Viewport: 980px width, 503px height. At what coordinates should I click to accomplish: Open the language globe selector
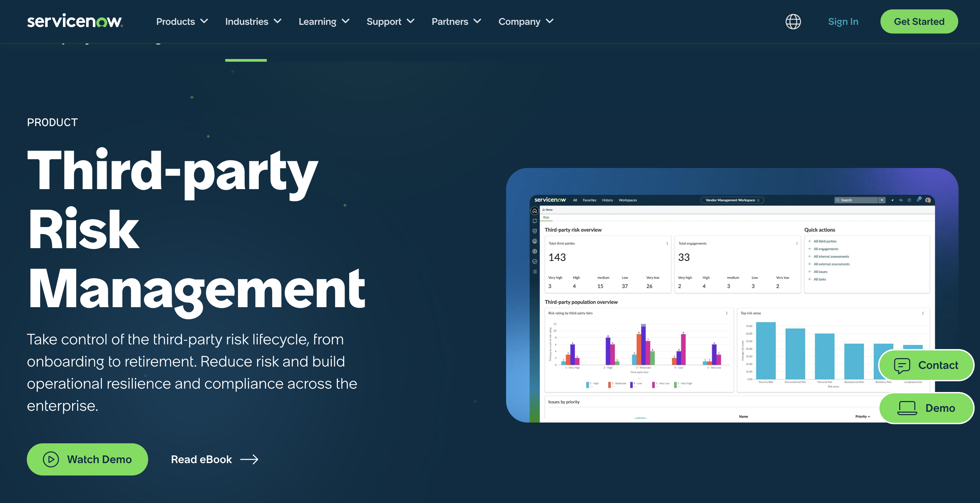point(793,22)
